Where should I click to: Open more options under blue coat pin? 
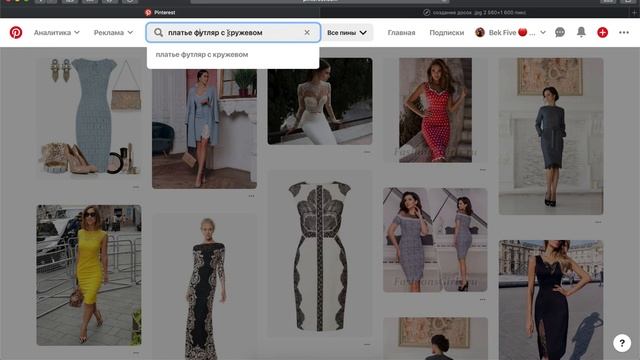pos(251,196)
